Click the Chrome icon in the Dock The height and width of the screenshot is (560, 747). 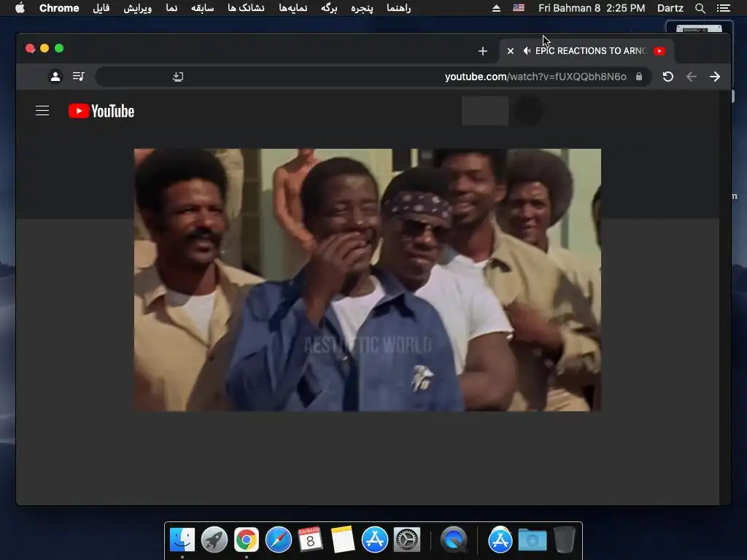pyautogui.click(x=247, y=540)
